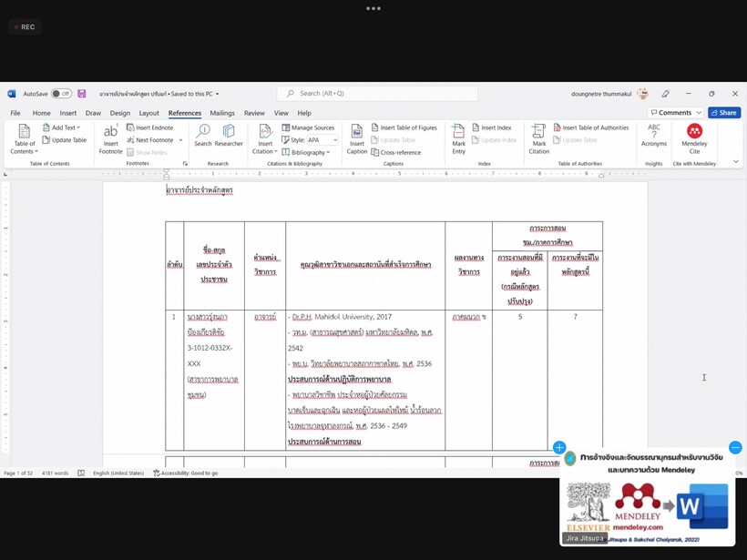Click the REC recording indicator
747x560 pixels.
coord(25,27)
